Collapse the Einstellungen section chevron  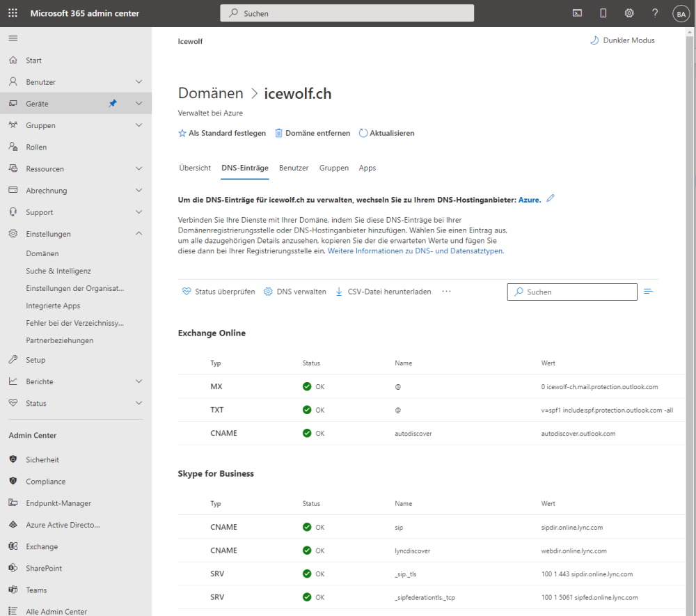tap(139, 233)
